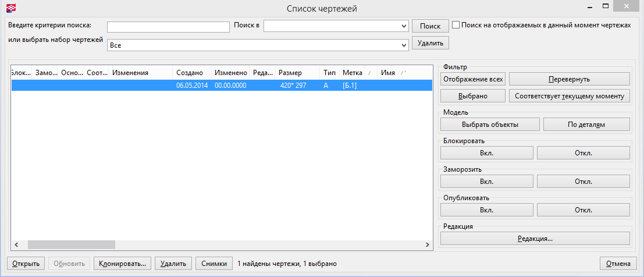Click 'Отображение всех' filter button
This screenshot has width=644, height=277.
pyautogui.click(x=473, y=79)
